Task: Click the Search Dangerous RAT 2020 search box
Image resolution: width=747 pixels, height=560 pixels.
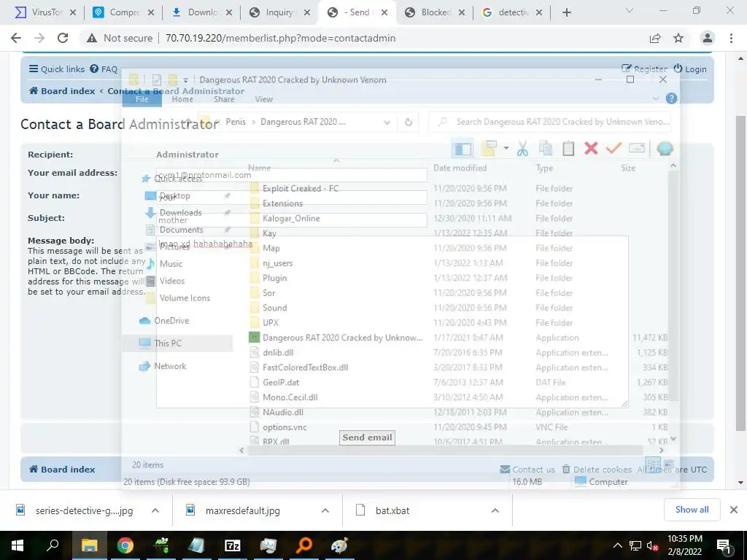Action: [550, 122]
